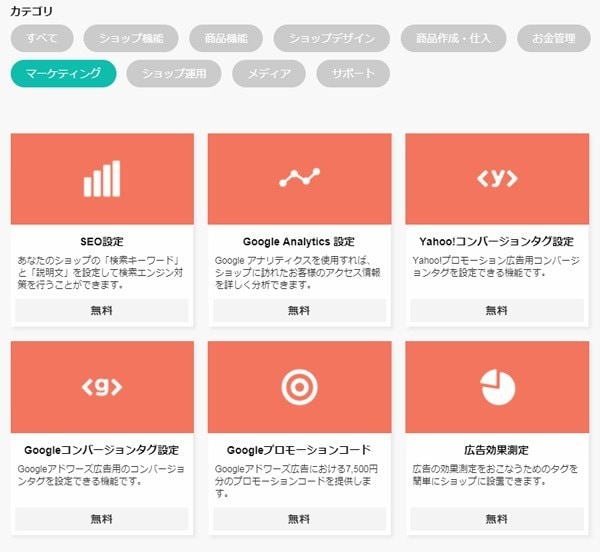Open the Googleコンバージョンタグ設定 title
This screenshot has height=552, width=600.
[x=102, y=450]
